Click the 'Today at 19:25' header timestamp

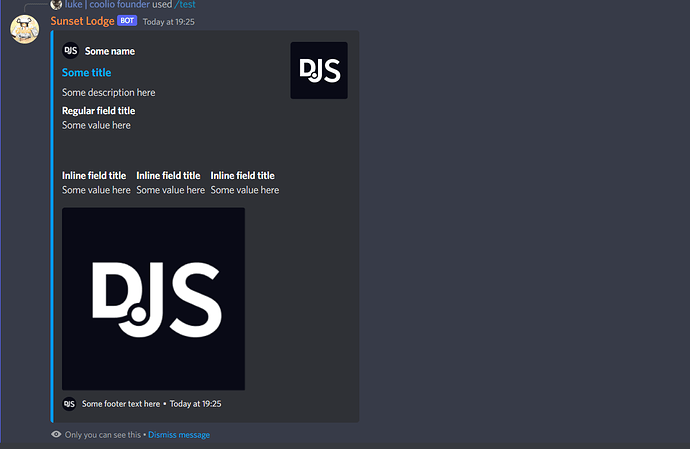click(169, 22)
